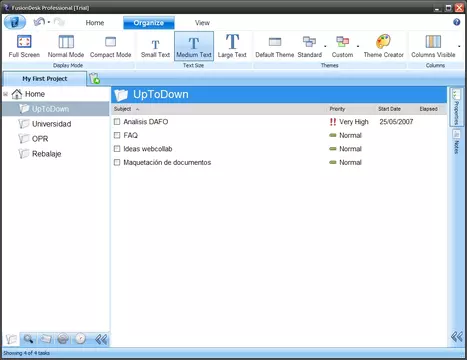Image resolution: width=467 pixels, height=360 pixels.
Task: Switch to the View ribbon tab
Action: (x=202, y=23)
